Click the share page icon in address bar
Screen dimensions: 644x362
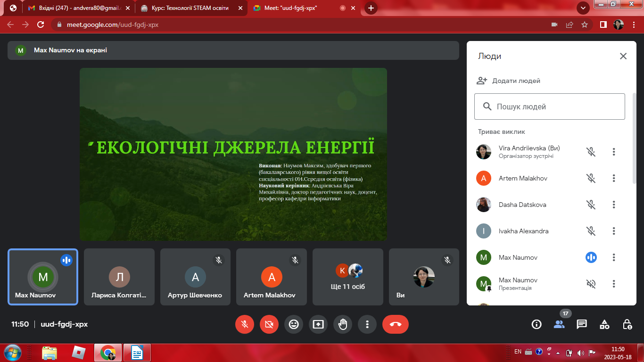click(570, 25)
